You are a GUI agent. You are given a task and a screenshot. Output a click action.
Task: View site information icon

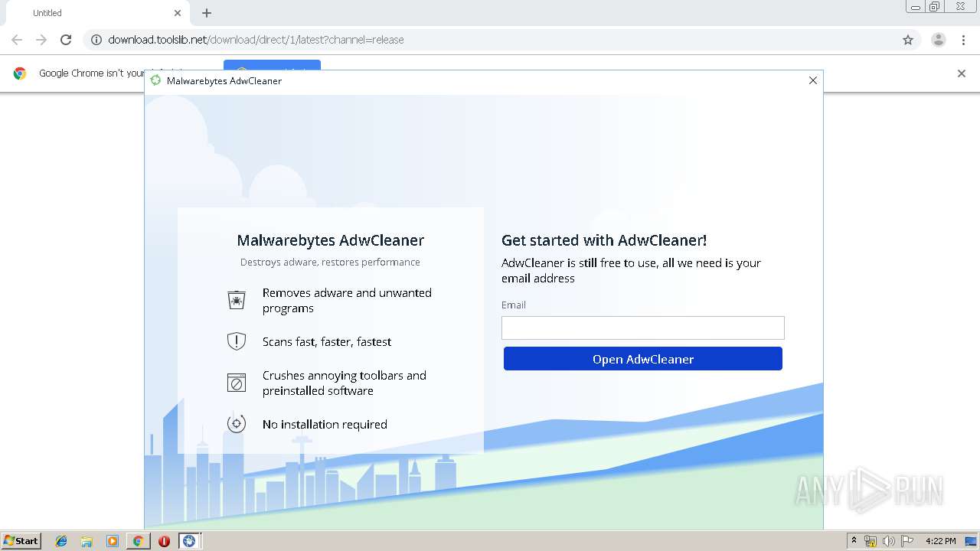click(x=96, y=40)
